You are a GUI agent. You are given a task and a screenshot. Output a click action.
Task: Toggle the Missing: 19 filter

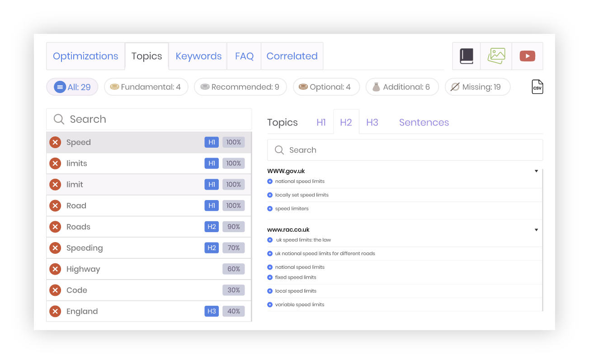pos(477,87)
